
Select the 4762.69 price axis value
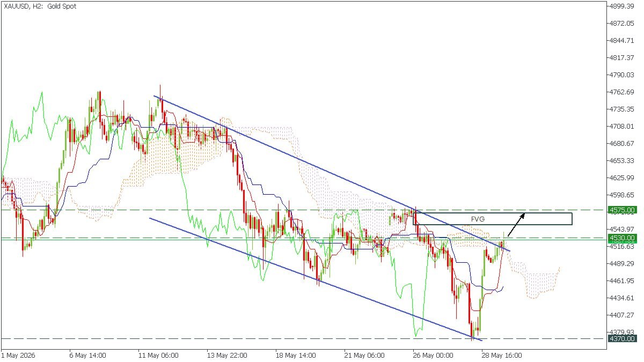point(623,92)
